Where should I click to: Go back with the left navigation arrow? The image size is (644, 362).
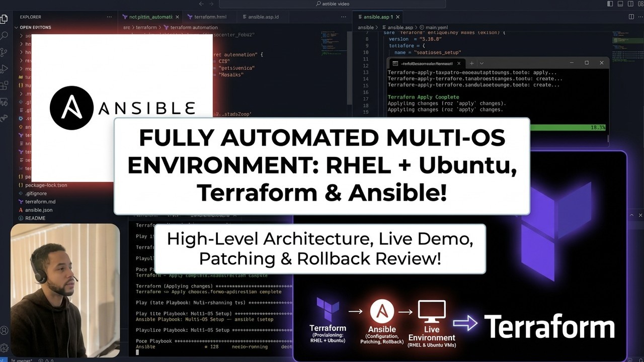click(201, 4)
